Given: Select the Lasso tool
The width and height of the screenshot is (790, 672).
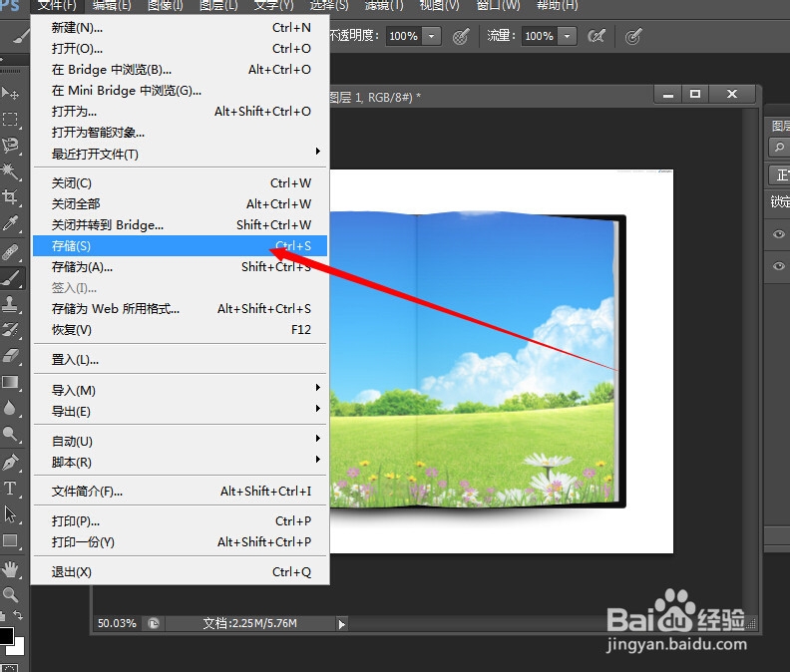Looking at the screenshot, I should (10, 146).
